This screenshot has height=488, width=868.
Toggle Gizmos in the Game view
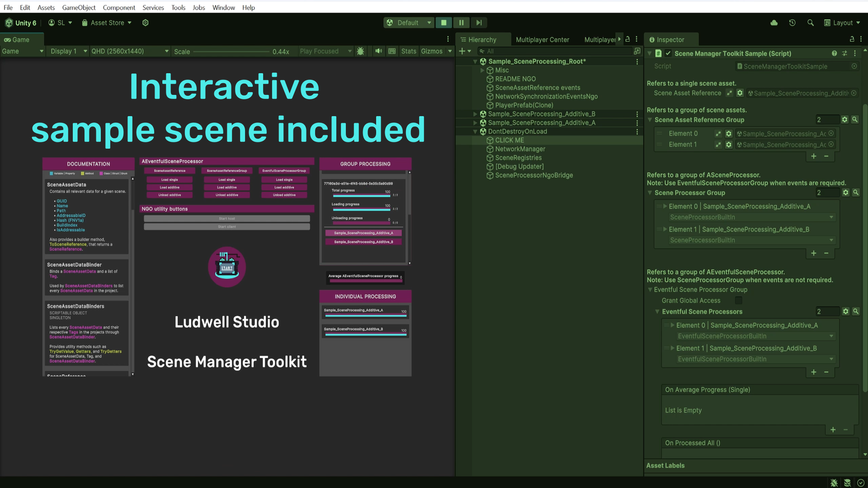coord(432,51)
